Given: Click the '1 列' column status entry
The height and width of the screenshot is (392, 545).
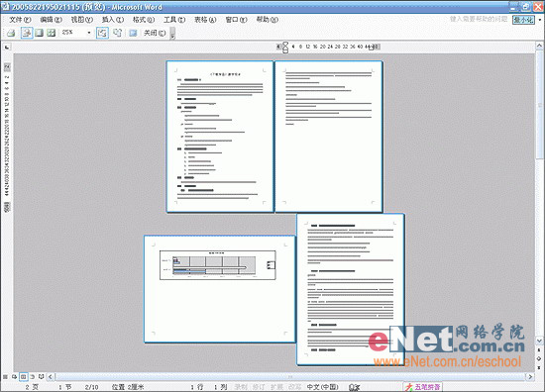Looking at the screenshot, I should point(220,387).
